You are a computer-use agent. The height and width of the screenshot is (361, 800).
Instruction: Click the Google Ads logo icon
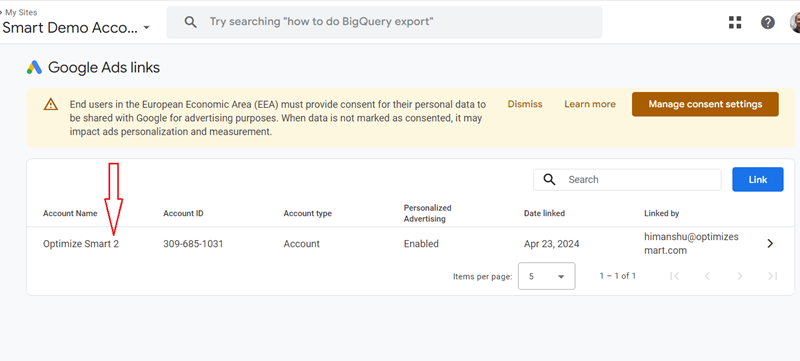[34, 67]
